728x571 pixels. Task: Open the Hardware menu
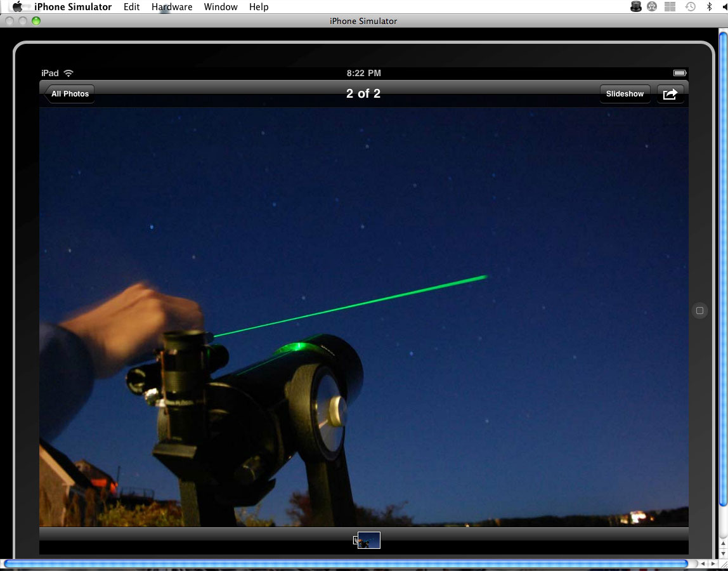[172, 7]
